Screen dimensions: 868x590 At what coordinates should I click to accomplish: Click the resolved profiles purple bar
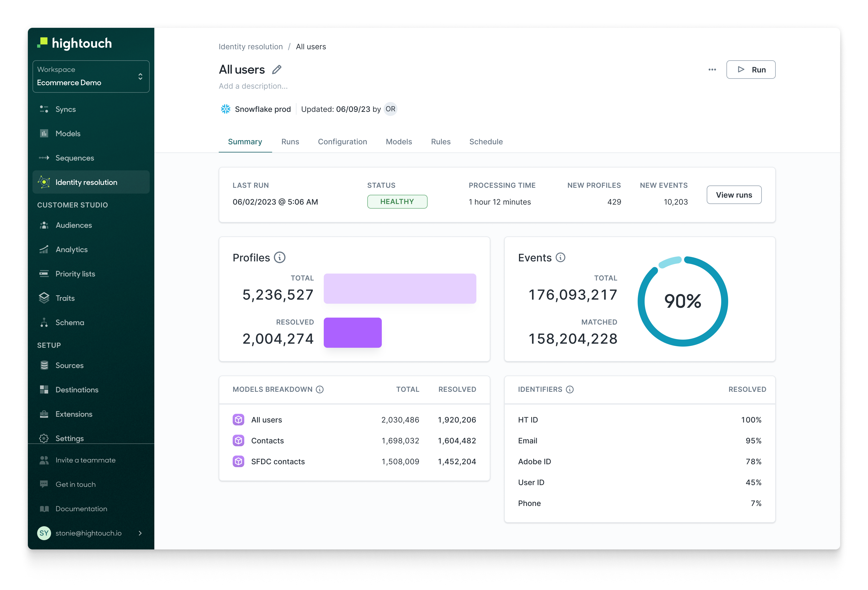coord(352,332)
